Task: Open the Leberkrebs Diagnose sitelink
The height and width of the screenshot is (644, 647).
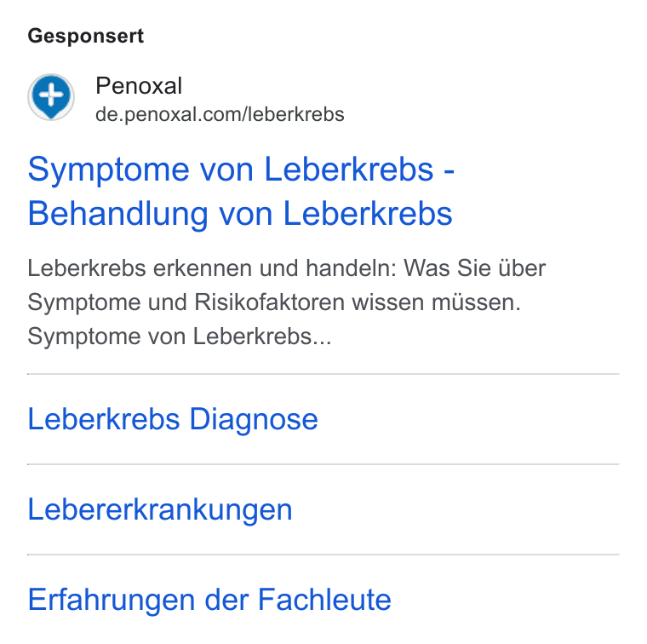Action: (x=173, y=419)
